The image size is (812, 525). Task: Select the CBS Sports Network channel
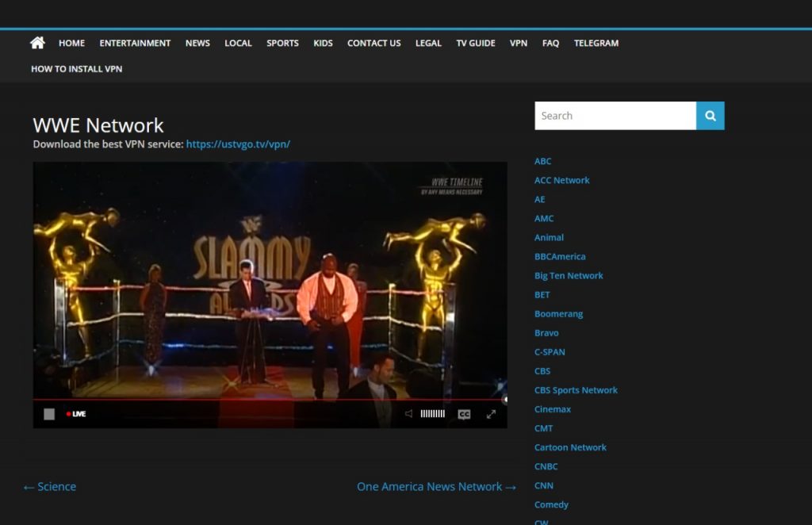point(576,390)
